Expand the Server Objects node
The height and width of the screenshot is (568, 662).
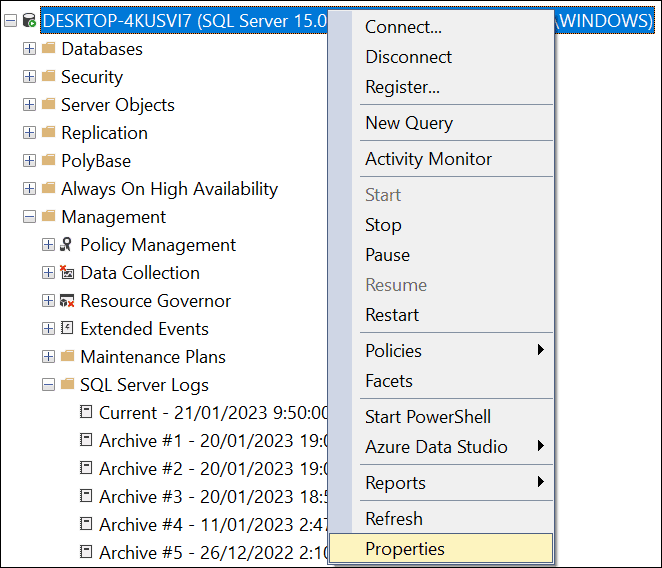click(29, 104)
